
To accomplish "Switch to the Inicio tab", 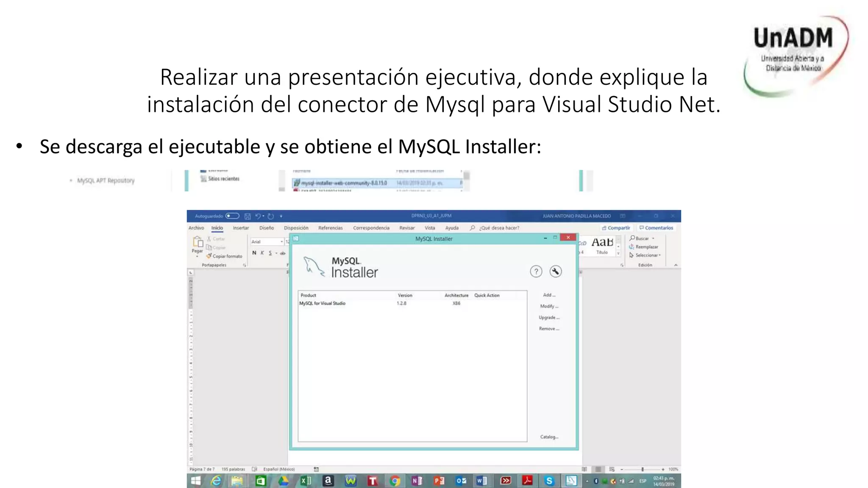I will coord(217,228).
